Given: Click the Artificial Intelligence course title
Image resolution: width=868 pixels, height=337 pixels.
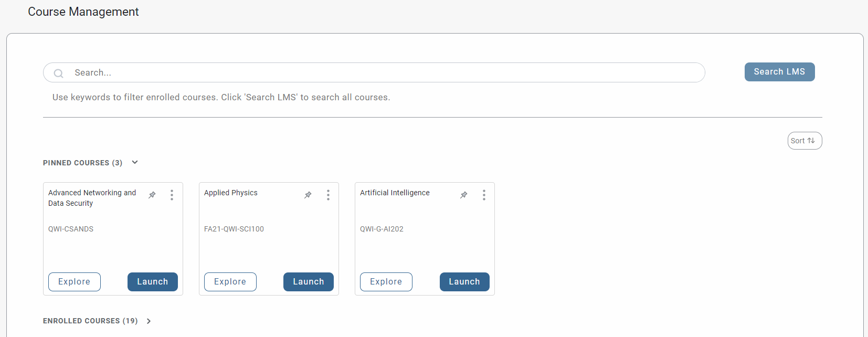Looking at the screenshot, I should (x=395, y=193).
